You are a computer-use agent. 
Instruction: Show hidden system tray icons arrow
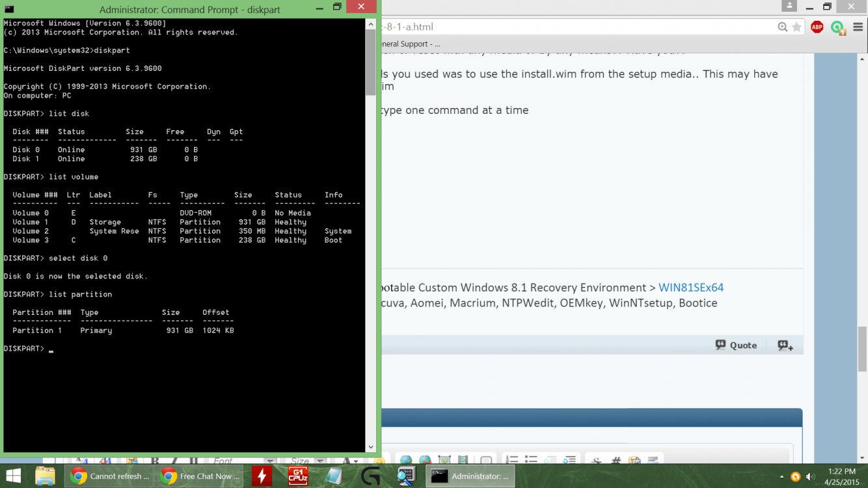(781, 477)
